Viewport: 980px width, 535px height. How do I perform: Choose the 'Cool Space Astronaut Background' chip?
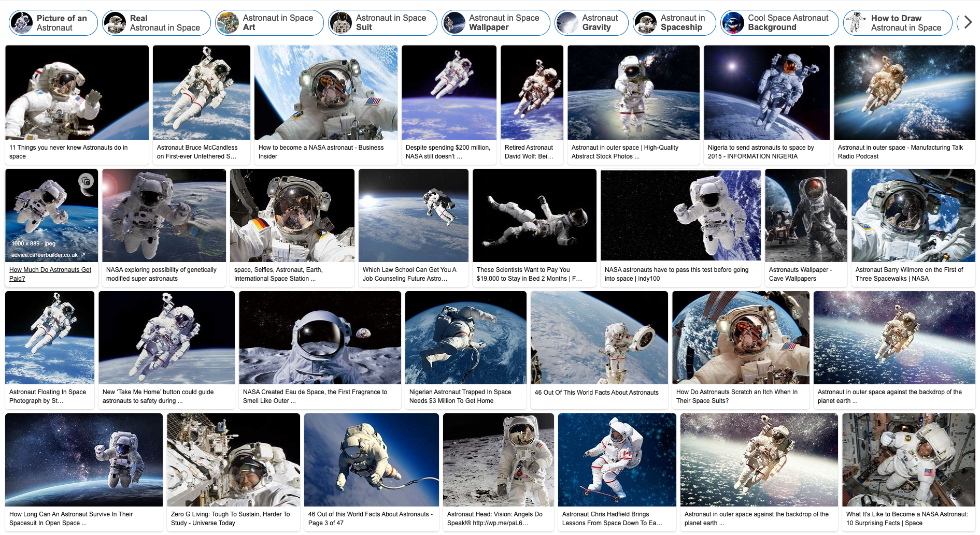(x=779, y=23)
